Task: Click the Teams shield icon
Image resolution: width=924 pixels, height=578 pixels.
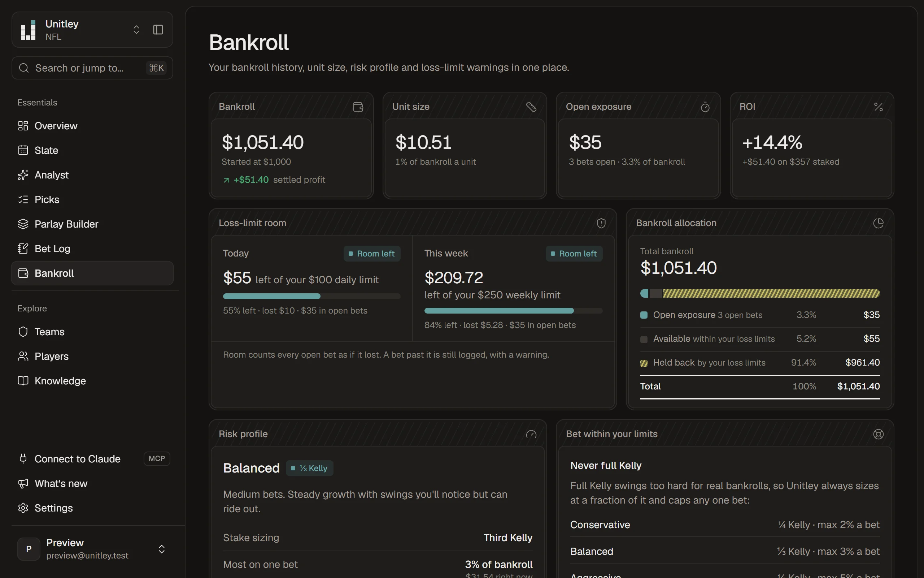Action: point(23,332)
